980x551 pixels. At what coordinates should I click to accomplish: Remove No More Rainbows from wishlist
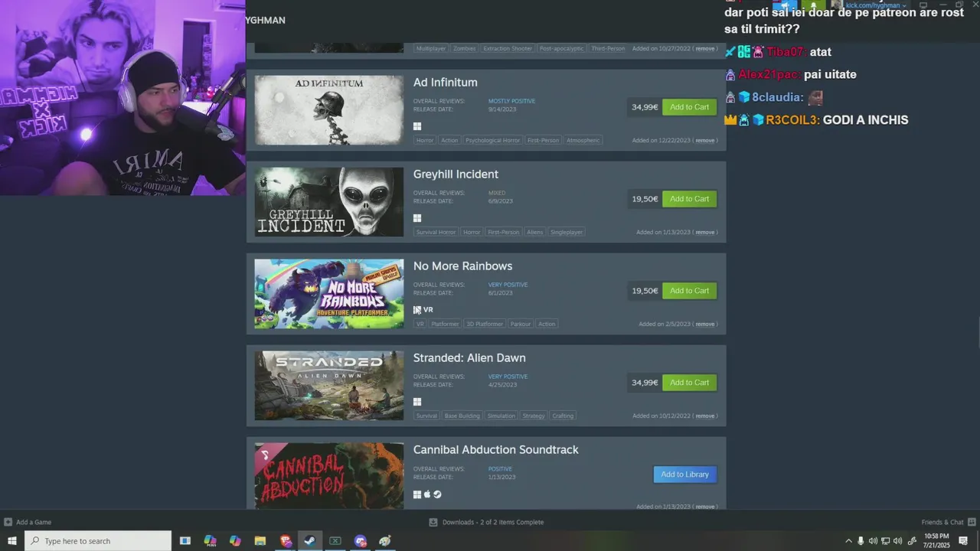pos(704,324)
